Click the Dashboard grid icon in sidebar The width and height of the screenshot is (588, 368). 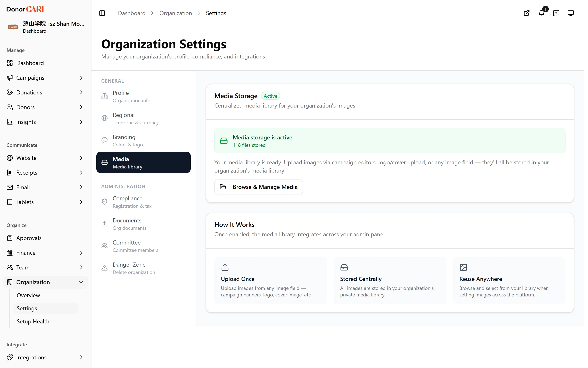click(x=10, y=63)
